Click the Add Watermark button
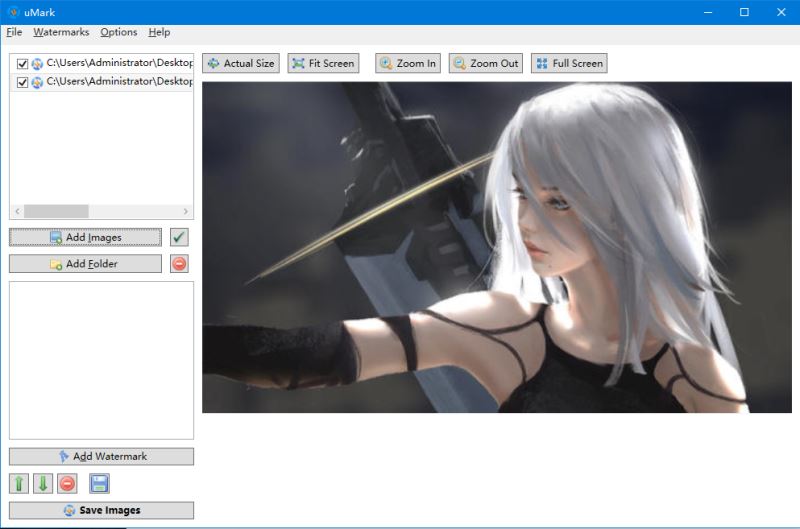 pyautogui.click(x=102, y=457)
